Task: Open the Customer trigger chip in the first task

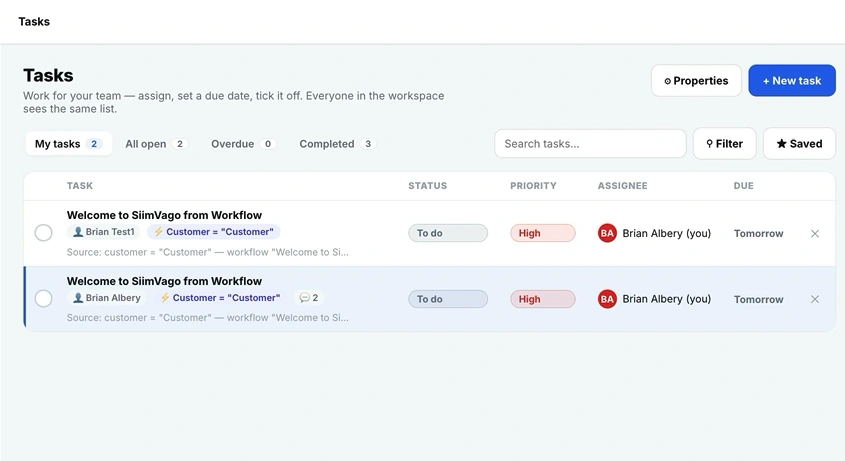Action: tap(214, 232)
